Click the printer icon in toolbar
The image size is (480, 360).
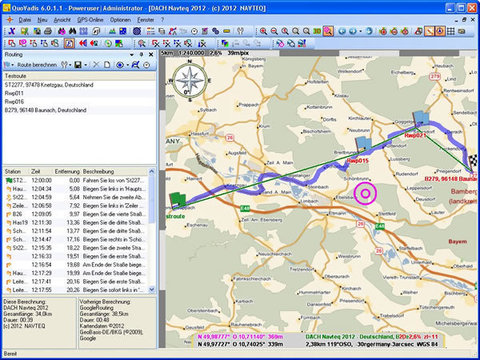[x=48, y=31]
